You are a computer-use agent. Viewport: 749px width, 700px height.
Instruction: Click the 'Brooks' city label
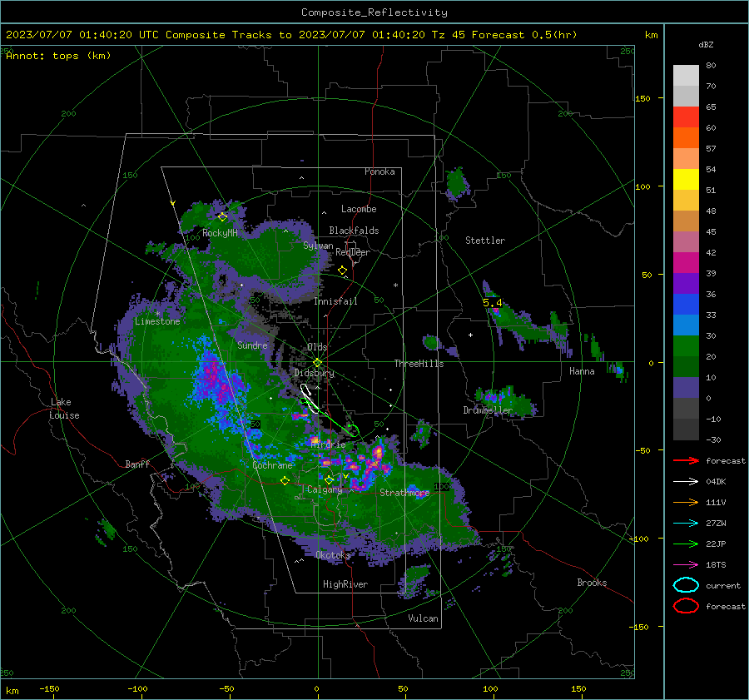592,583
